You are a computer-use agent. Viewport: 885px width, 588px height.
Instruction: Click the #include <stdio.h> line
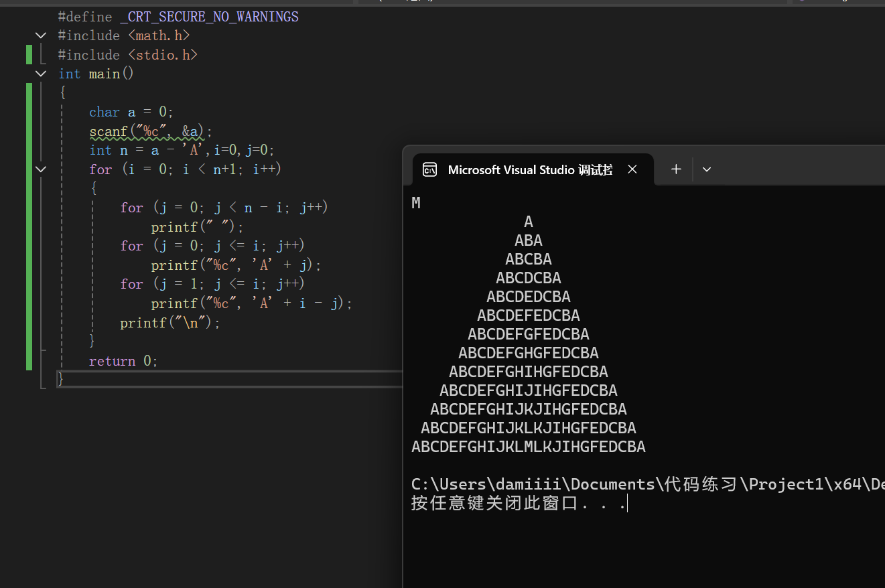(x=128, y=55)
